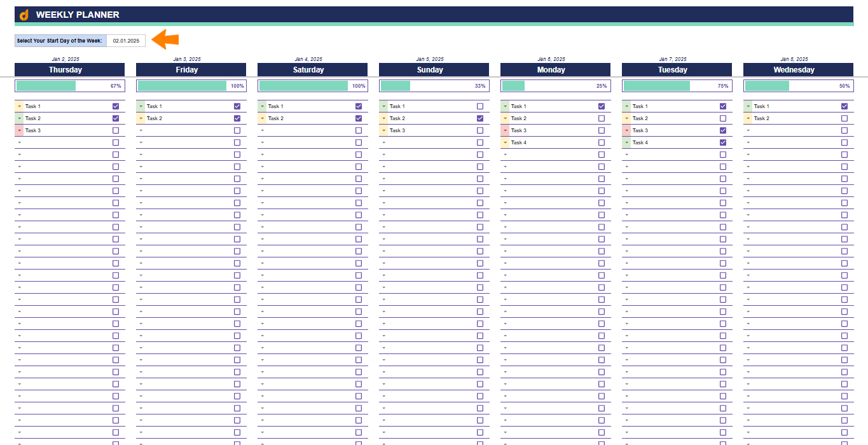This screenshot has width=868, height=445.
Task: Check Sunday's Task 1 checkbox
Action: [480, 106]
